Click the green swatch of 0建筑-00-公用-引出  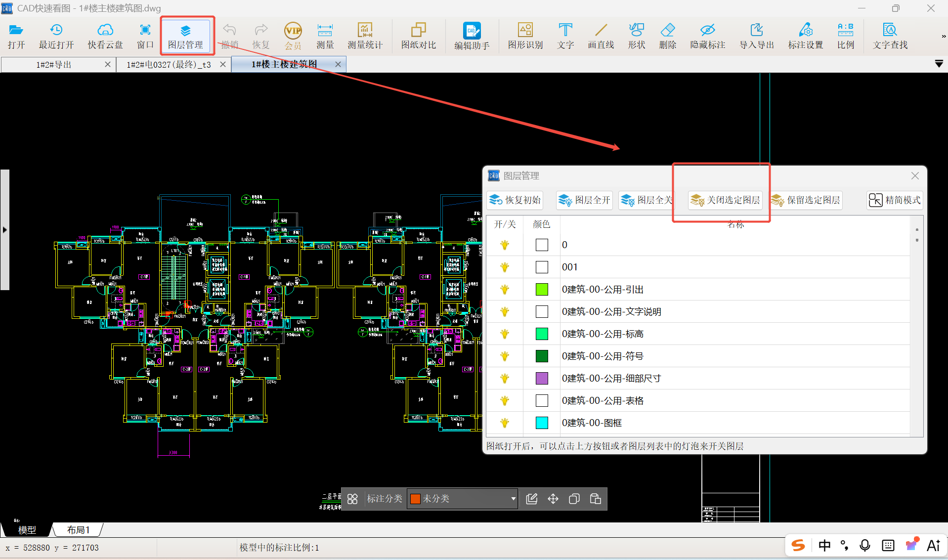coord(542,290)
